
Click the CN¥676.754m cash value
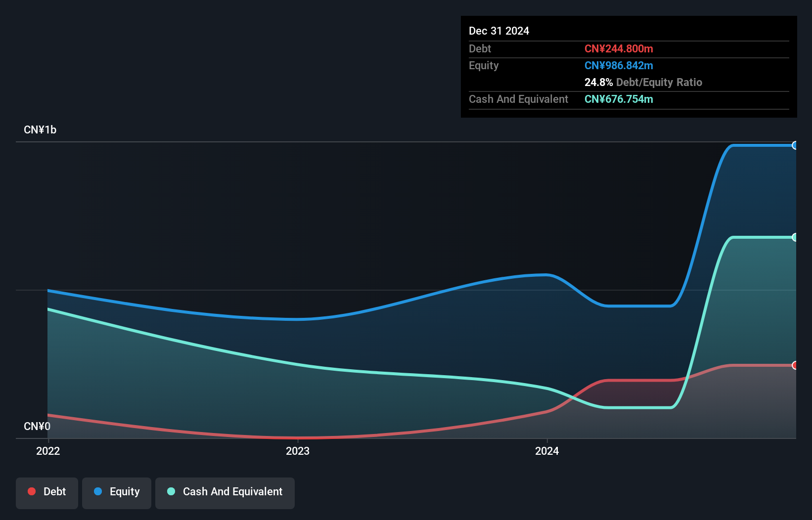[x=619, y=99]
